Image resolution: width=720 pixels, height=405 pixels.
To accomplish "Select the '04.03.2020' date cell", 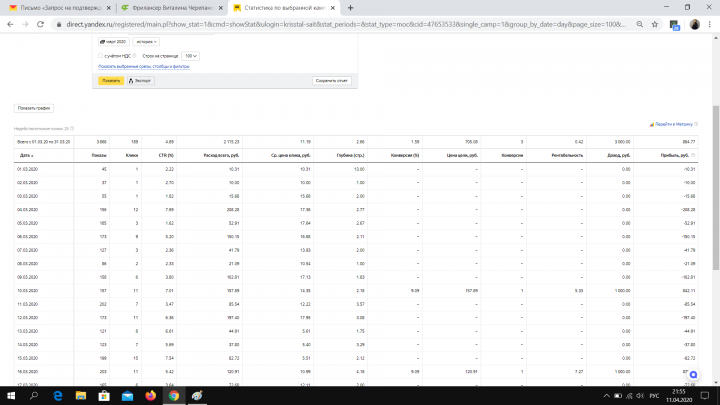I will (28, 210).
